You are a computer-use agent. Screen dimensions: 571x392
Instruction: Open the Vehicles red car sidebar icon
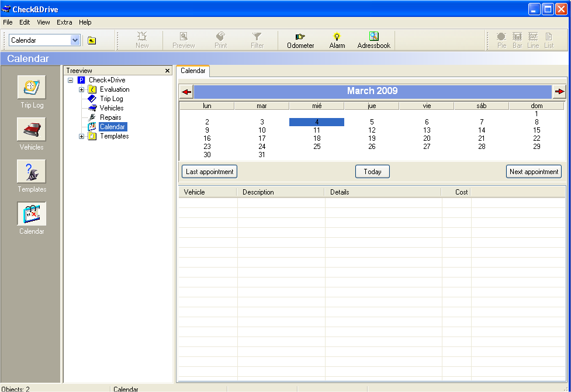tap(32, 129)
